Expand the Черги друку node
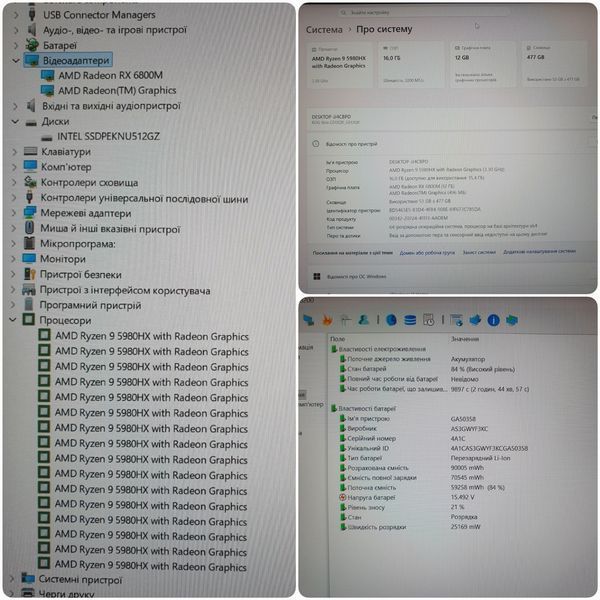 [12, 593]
